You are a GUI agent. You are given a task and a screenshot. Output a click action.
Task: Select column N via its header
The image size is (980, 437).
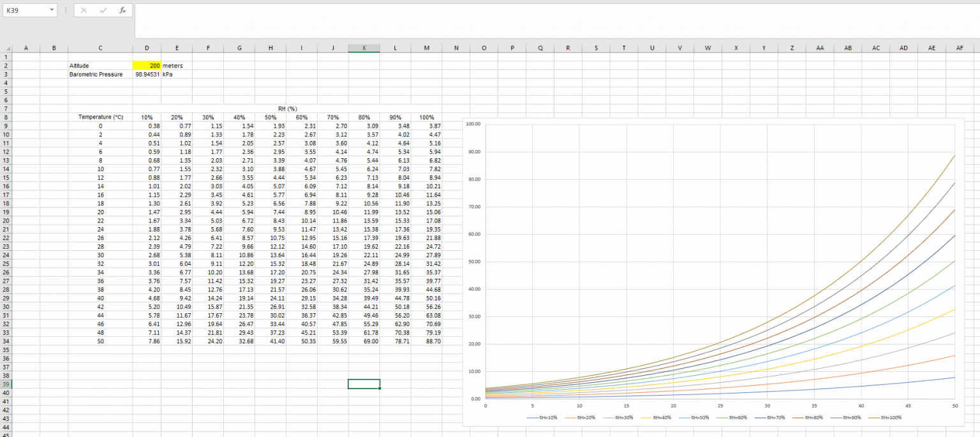pyautogui.click(x=456, y=48)
